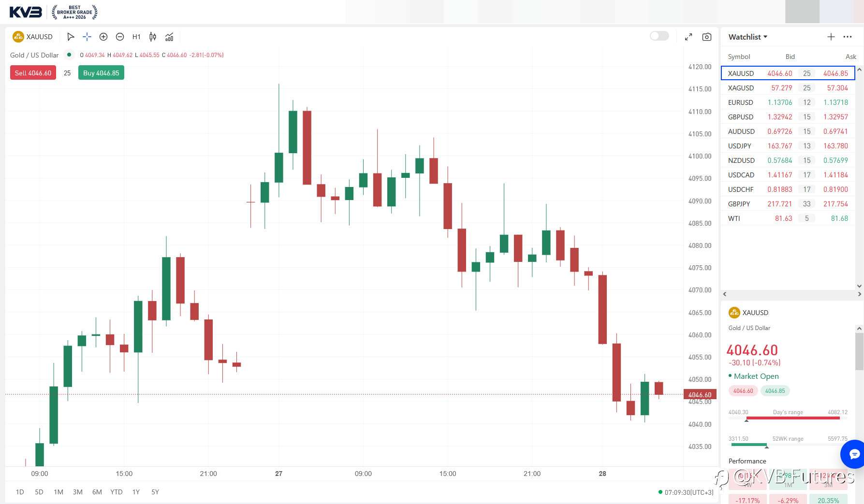Open the indicators icon in the toolbar
The image size is (864, 504).
pos(169,37)
